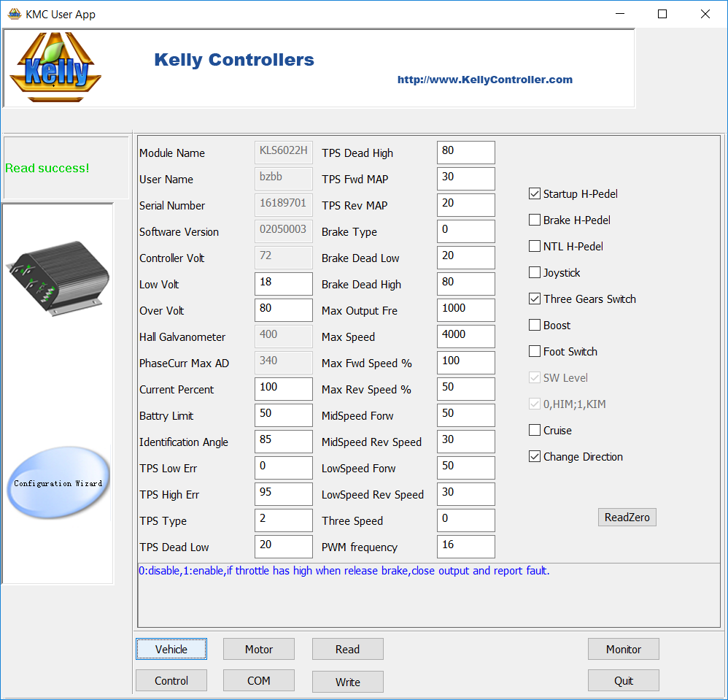
Task: Click the User Name value bzbb
Action: click(x=284, y=179)
